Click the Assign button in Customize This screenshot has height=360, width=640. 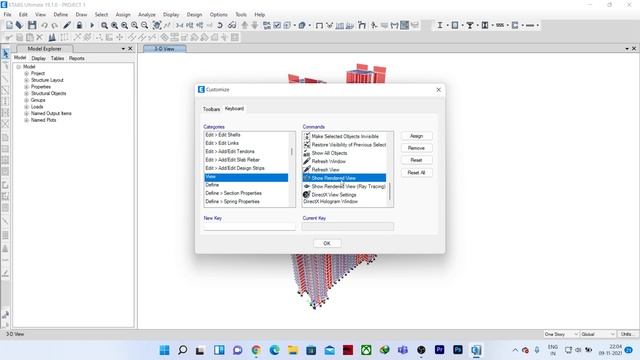[416, 136]
